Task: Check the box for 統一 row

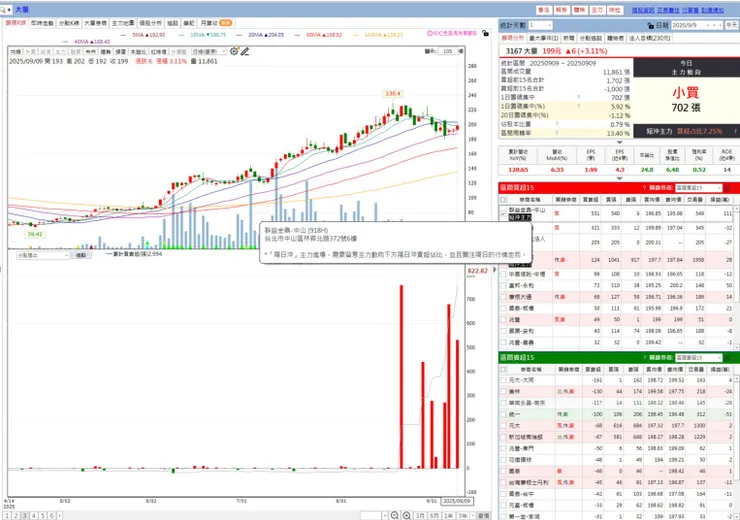Action: point(503,414)
